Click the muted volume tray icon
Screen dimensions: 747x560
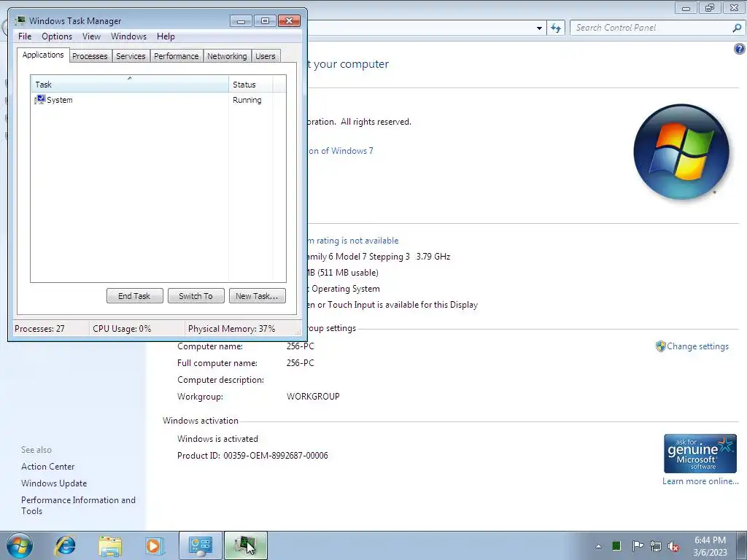pyautogui.click(x=673, y=546)
